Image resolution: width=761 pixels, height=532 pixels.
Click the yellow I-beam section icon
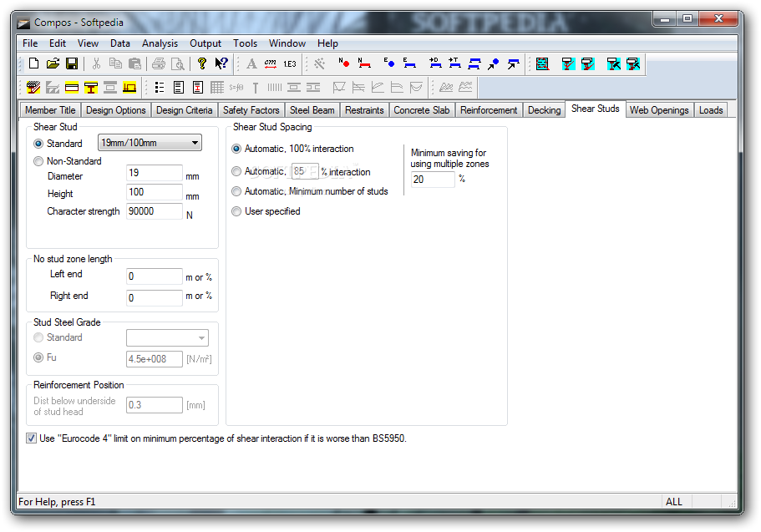(91, 88)
